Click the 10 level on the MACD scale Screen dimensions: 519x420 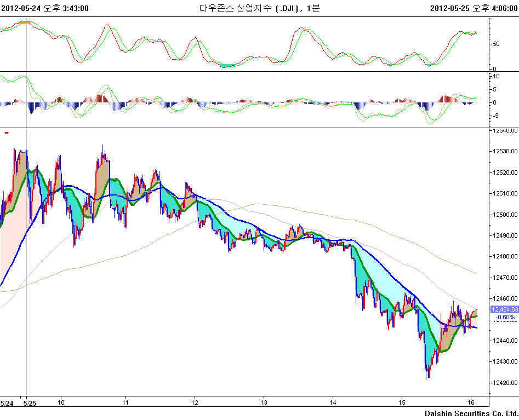[x=497, y=76]
